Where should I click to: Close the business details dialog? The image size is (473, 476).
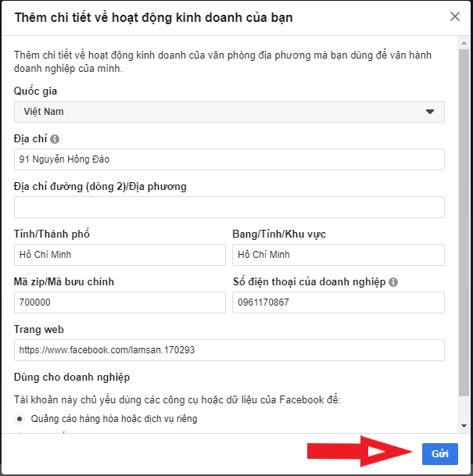pos(455,16)
